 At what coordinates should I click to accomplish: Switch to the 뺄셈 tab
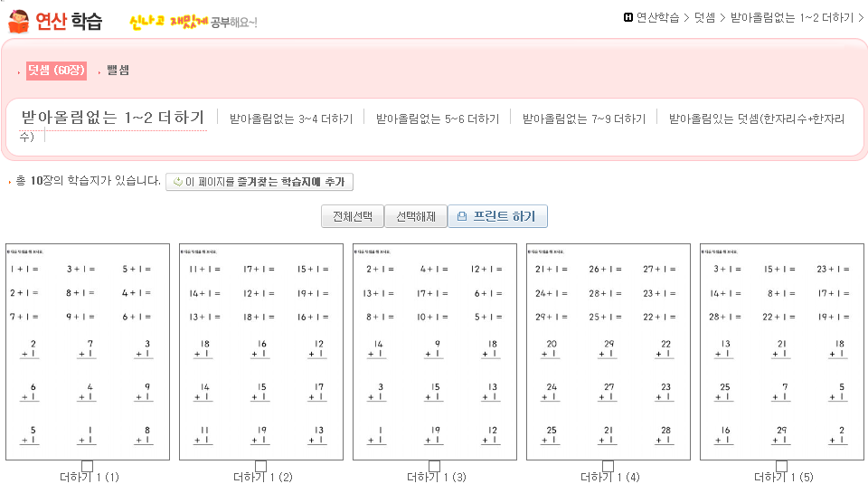tap(118, 70)
